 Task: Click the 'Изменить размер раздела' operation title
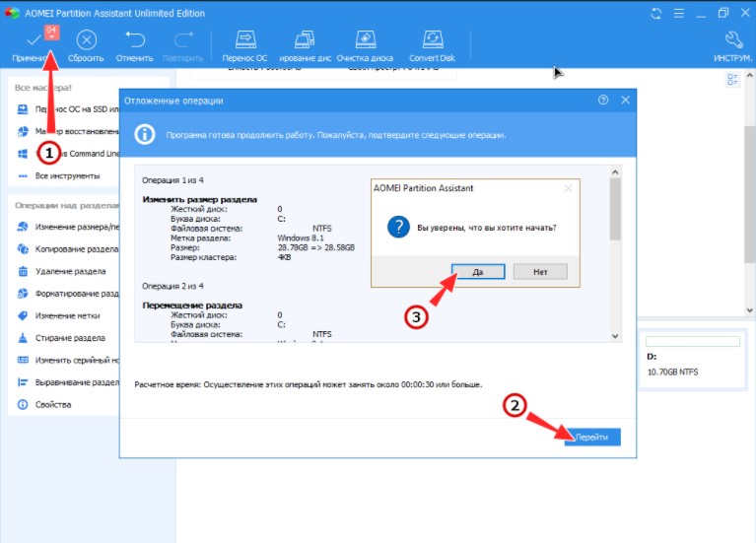pyautogui.click(x=200, y=200)
